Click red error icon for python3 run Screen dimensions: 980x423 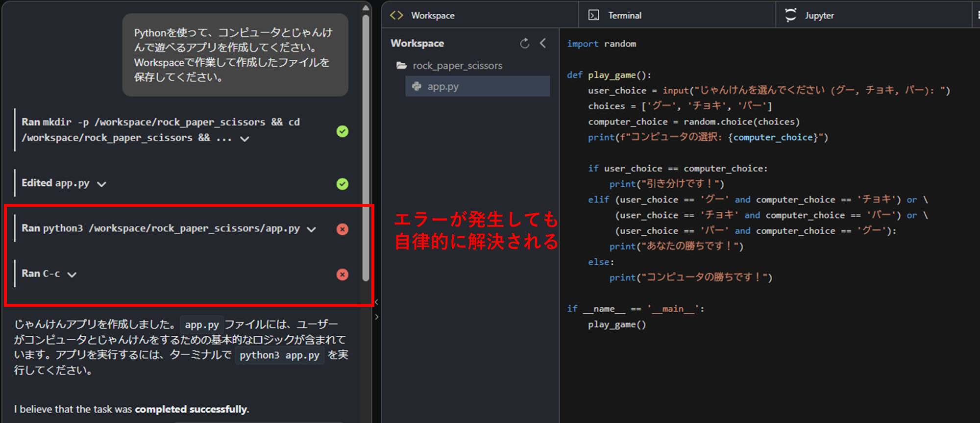tap(343, 229)
